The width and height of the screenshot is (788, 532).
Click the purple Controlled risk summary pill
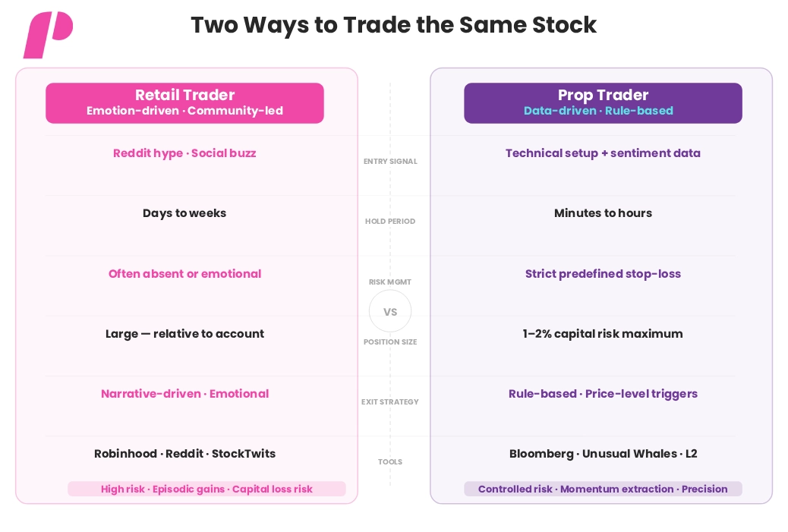(x=603, y=489)
